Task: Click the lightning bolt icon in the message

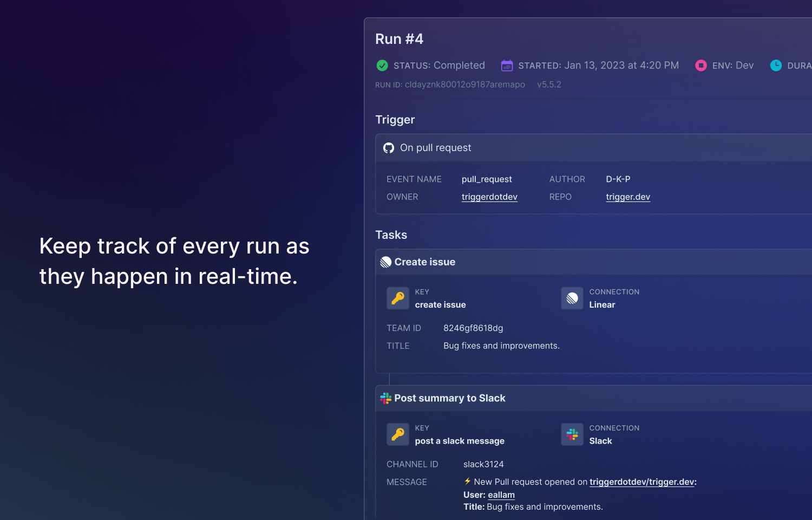Action: click(467, 481)
